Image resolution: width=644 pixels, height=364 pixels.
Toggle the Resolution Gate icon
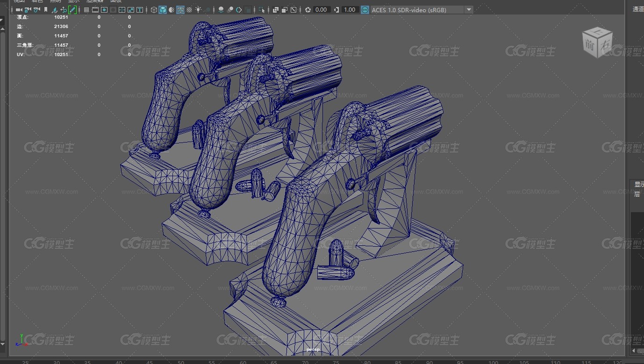pyautogui.click(x=104, y=9)
